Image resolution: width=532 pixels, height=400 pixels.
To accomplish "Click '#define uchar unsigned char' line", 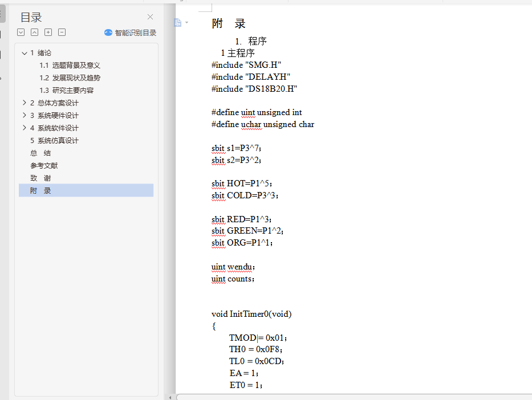I will (x=263, y=124).
